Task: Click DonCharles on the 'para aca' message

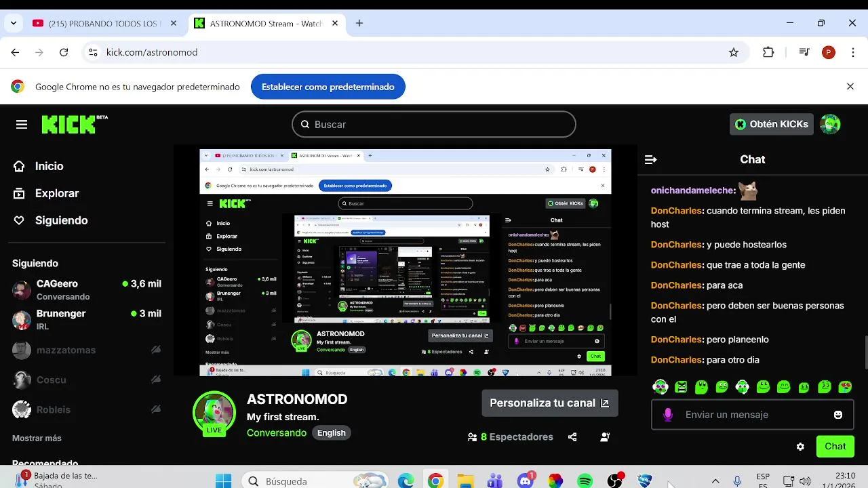Action: pos(676,285)
